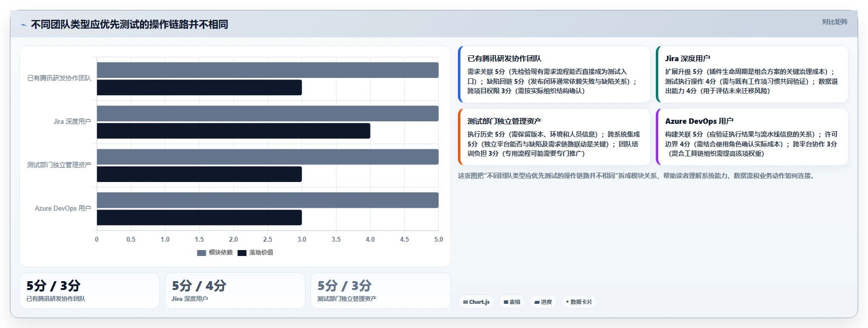The width and height of the screenshot is (868, 328).
Task: Click the description paragraph starting with 这张图把
Action: coord(636,176)
